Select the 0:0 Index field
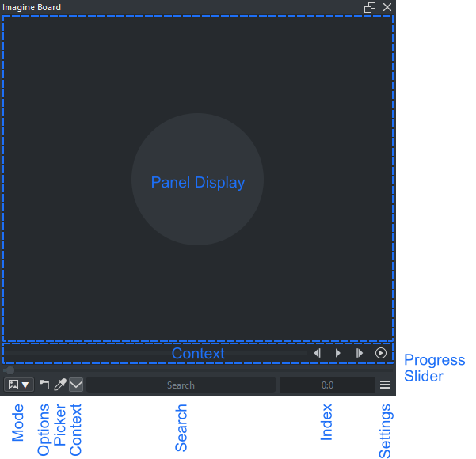Viewport: 476px width, 459px height. 327,385
